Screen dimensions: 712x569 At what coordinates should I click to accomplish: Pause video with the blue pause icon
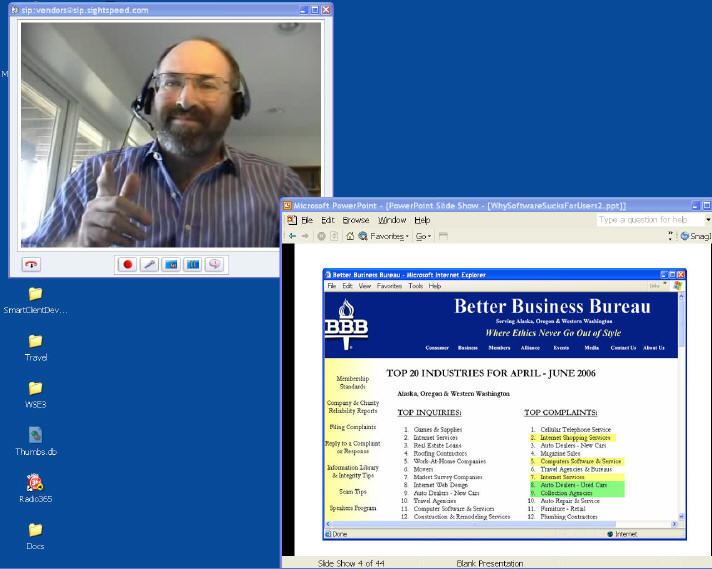pos(193,264)
